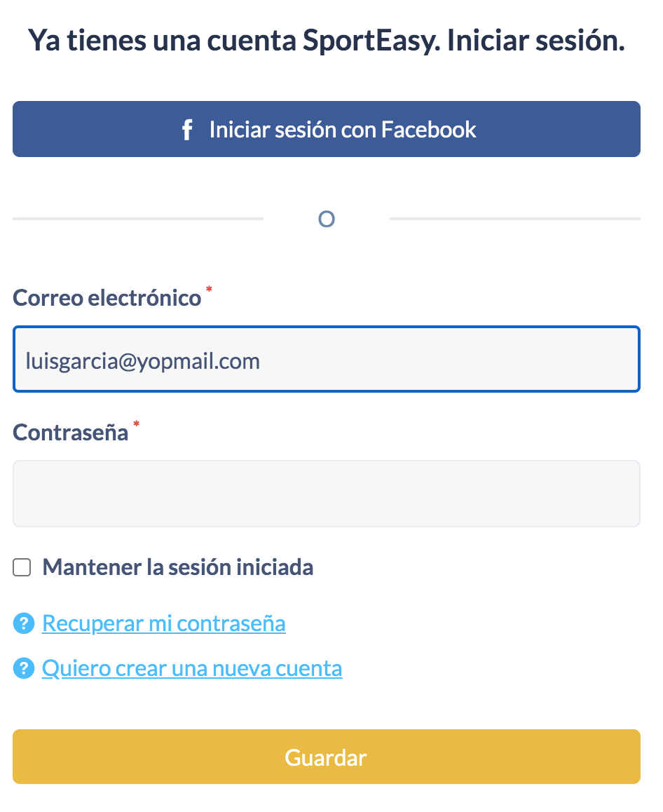Click the Contraseña field label
This screenshot has height=812, width=663.
click(x=71, y=432)
